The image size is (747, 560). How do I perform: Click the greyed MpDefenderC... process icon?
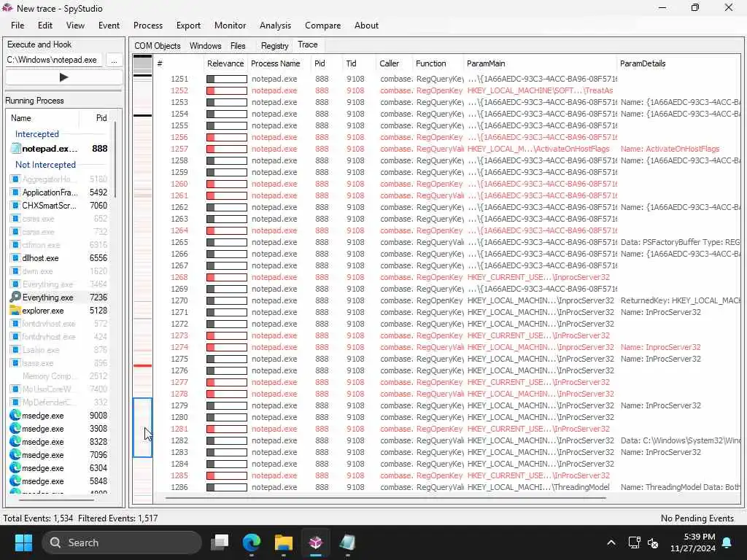click(15, 402)
